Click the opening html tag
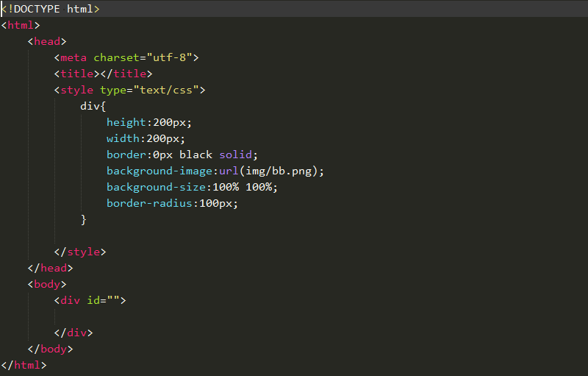588x376 pixels. (x=21, y=25)
